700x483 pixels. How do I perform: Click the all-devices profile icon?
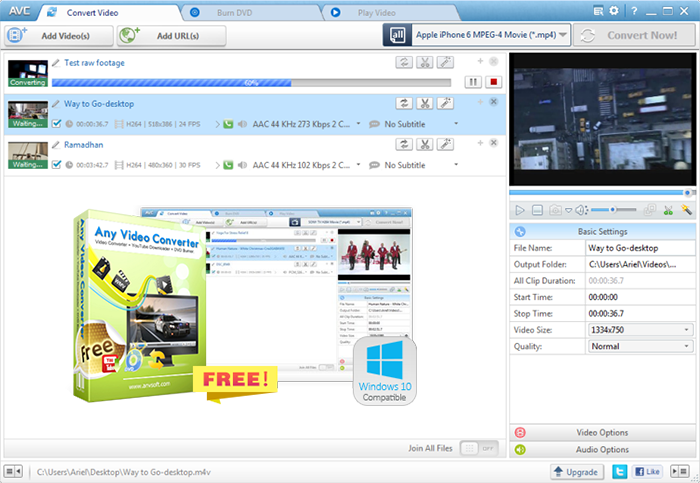coord(397,35)
